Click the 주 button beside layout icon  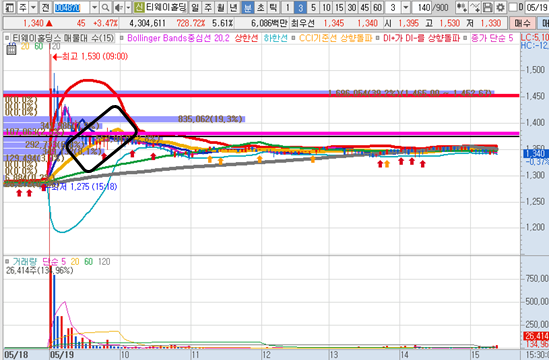click(23, 7)
